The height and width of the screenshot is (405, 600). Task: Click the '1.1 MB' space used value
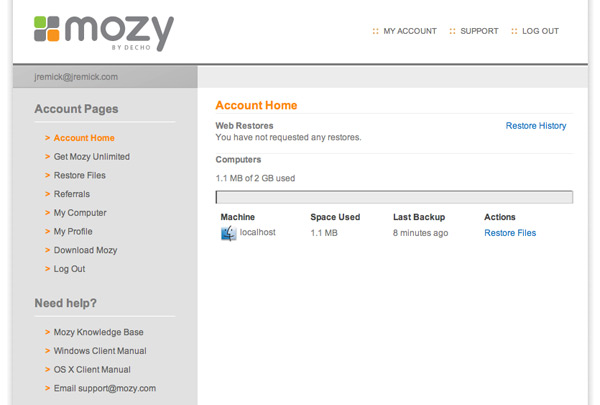(x=324, y=233)
